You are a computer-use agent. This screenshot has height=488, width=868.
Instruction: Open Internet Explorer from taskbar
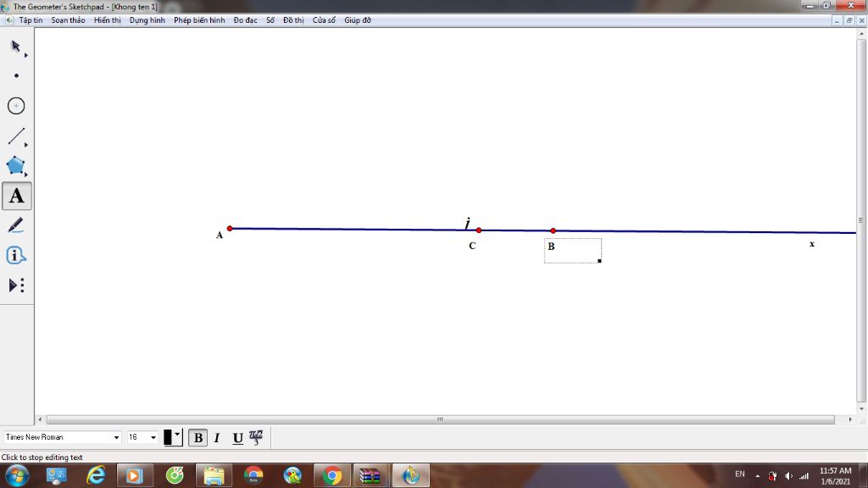click(x=96, y=475)
